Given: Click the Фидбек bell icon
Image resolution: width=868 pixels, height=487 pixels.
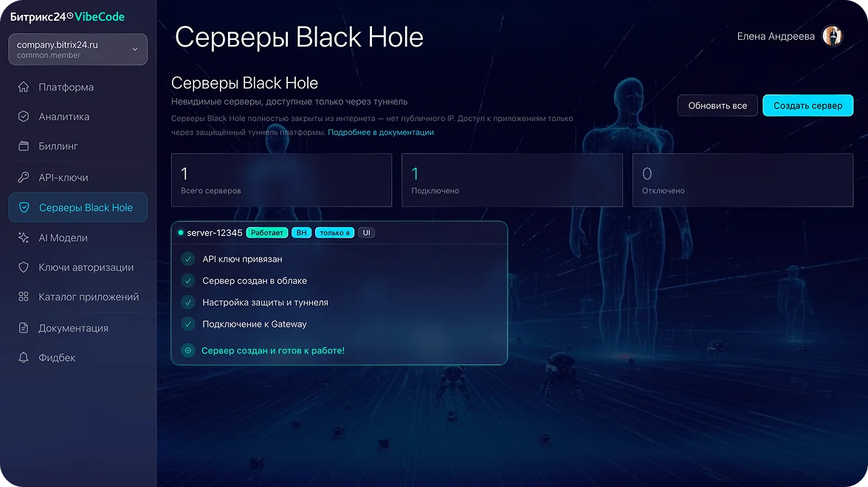Looking at the screenshot, I should 24,357.
